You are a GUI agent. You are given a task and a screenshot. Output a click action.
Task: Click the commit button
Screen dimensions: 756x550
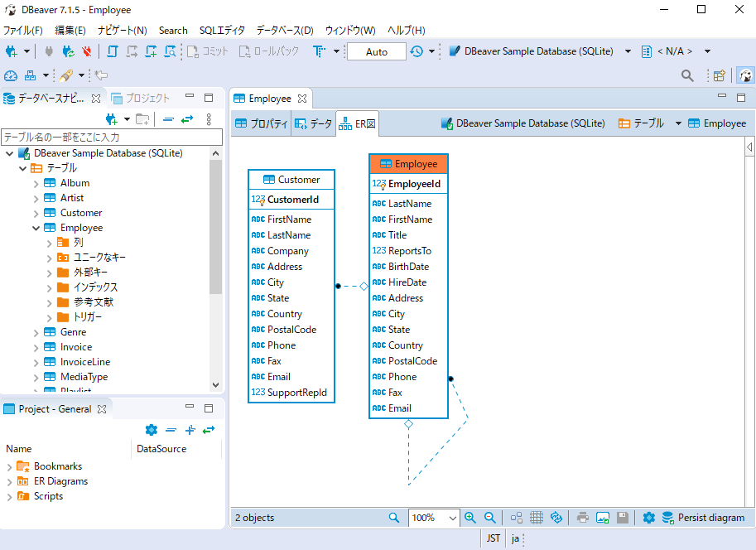(207, 51)
